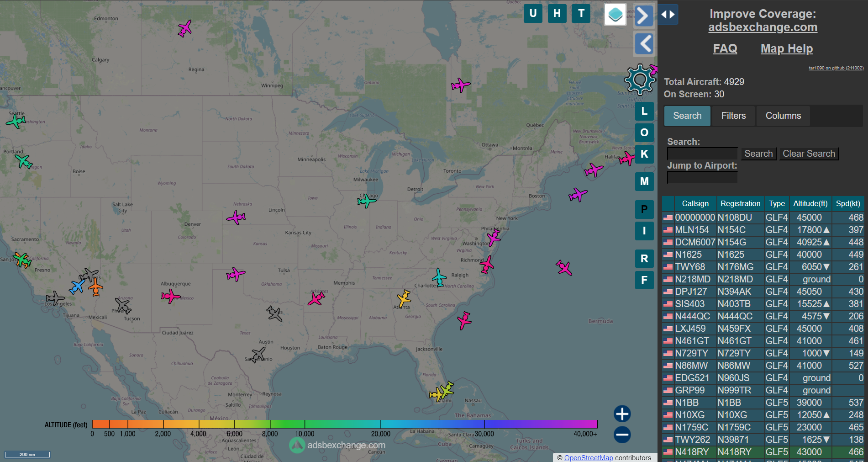
Task: Toggle the P map button
Action: (x=644, y=209)
